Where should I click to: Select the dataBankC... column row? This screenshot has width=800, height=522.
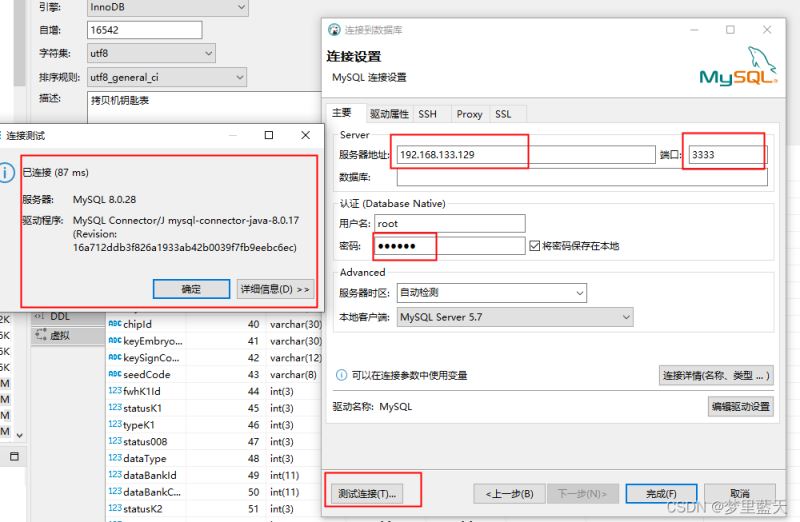pos(214,492)
